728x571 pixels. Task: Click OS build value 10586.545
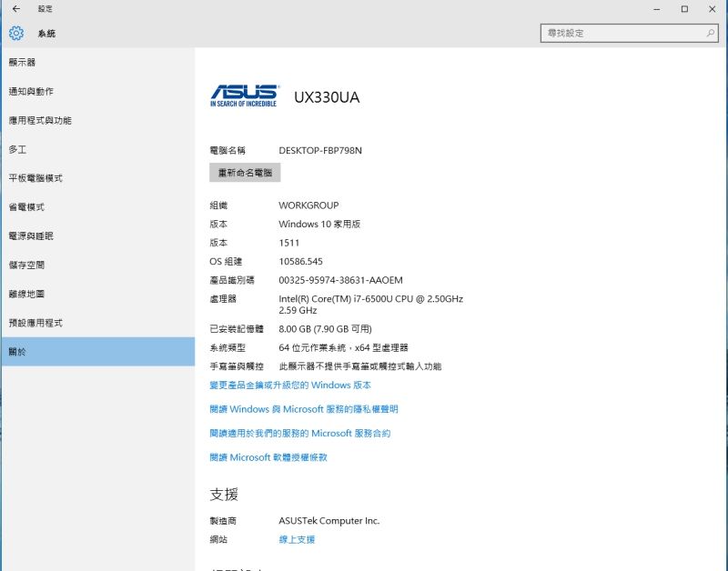point(300,261)
